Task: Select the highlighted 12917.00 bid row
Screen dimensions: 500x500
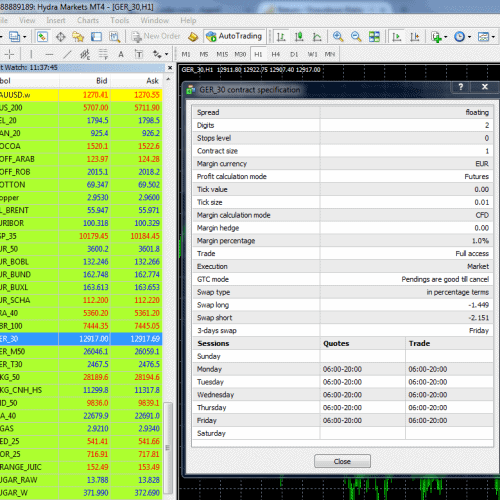Action: [81, 339]
